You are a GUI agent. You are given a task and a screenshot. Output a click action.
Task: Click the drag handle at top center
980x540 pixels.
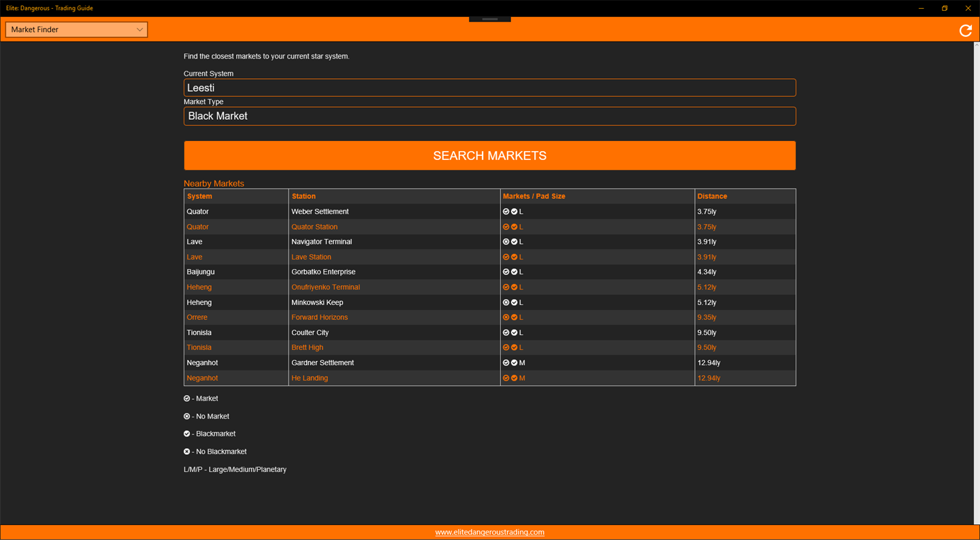(489, 19)
